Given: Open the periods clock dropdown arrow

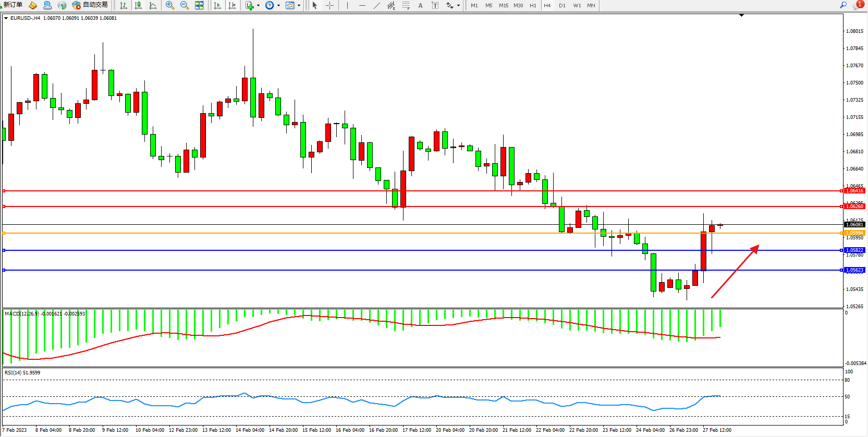Looking at the screenshot, I should coord(278,6).
